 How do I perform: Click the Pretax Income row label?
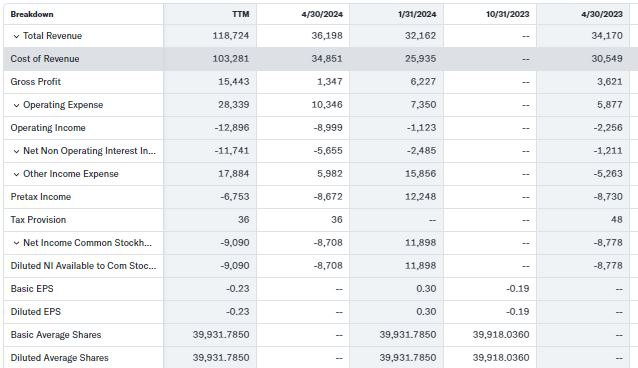41,197
